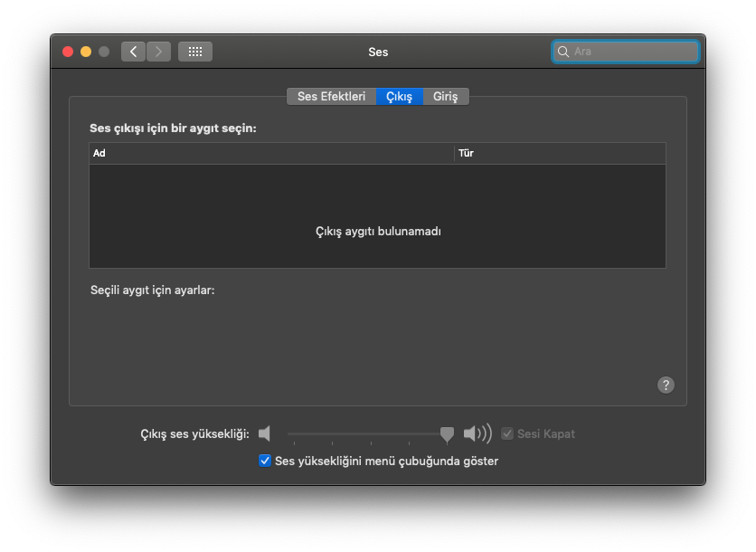This screenshot has width=756, height=552.
Task: Click the loud speaker icon right of slider
Action: 477,433
